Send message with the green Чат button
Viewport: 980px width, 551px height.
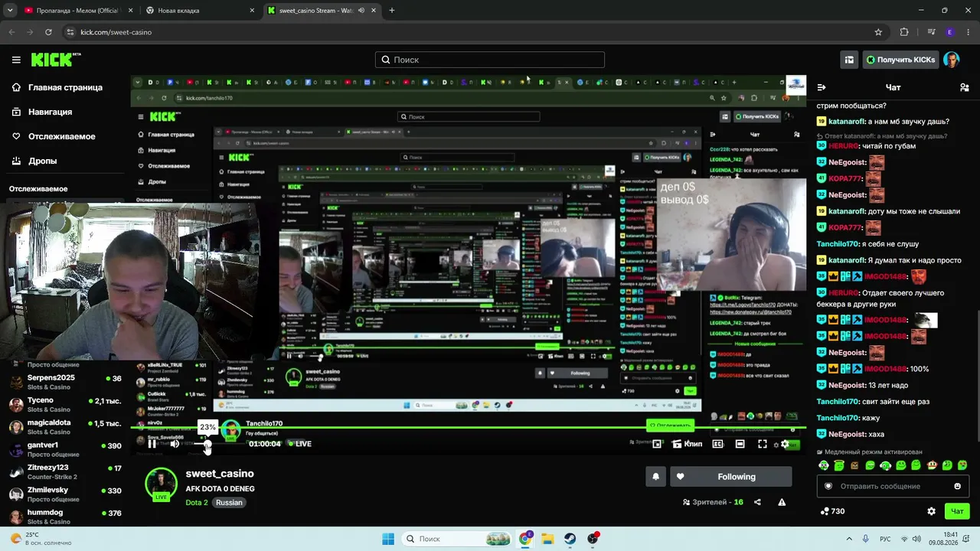point(957,511)
